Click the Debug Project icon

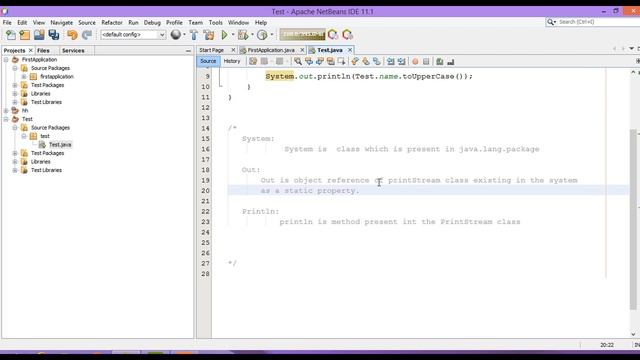(x=243, y=35)
